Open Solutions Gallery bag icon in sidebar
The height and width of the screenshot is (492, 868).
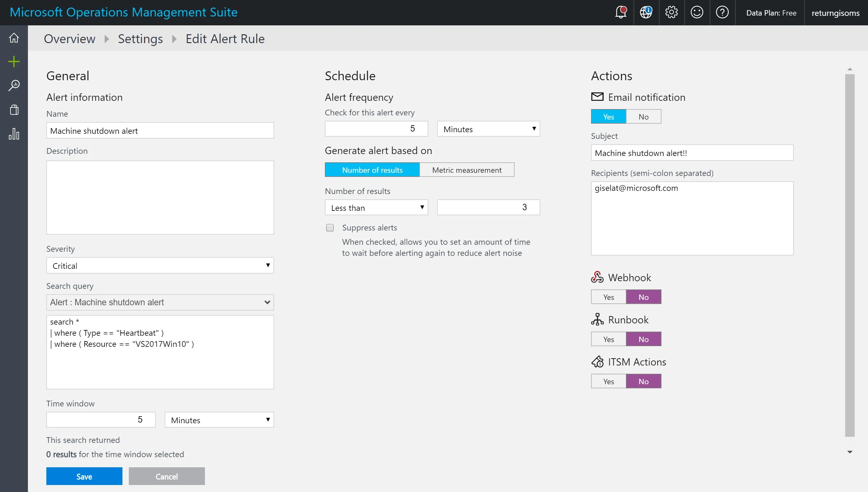click(14, 109)
